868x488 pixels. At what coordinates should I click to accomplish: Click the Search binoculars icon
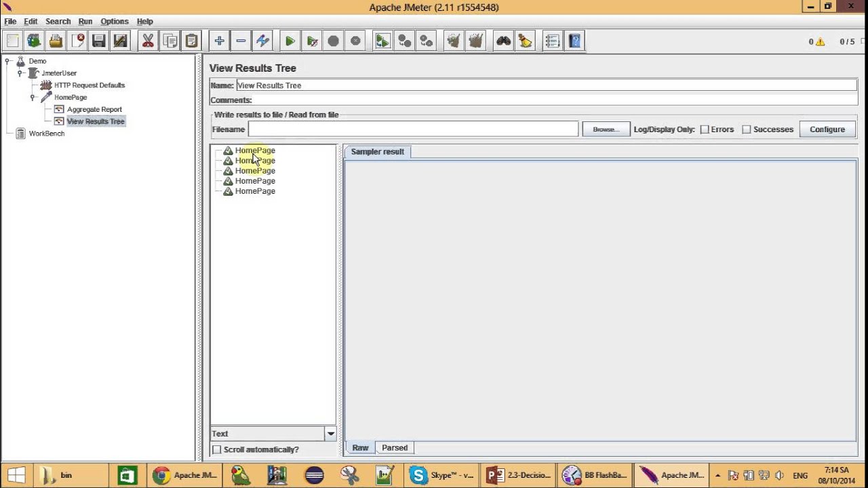coord(503,41)
